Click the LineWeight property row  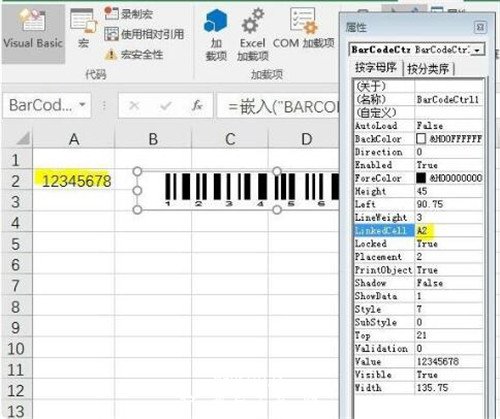click(418, 217)
